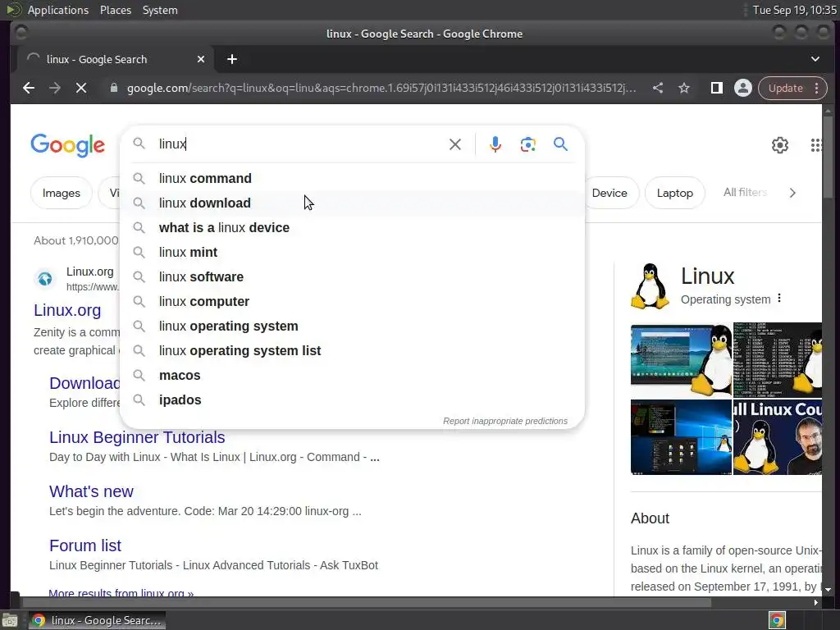
Task: Click Chrome icon in bottom panel tray
Action: (777, 620)
